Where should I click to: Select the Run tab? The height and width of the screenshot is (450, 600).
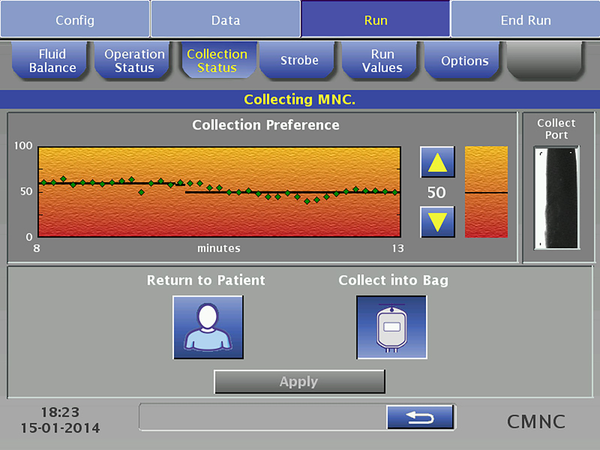coord(375,19)
